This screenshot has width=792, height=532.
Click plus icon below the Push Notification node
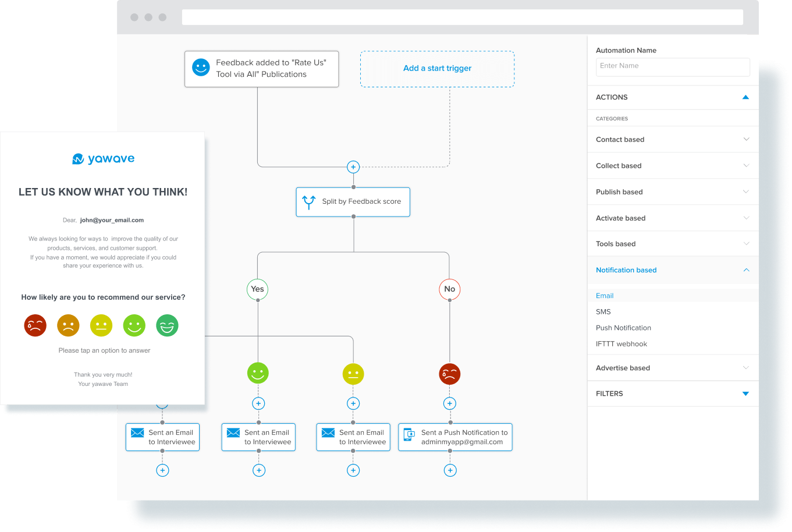click(x=450, y=470)
